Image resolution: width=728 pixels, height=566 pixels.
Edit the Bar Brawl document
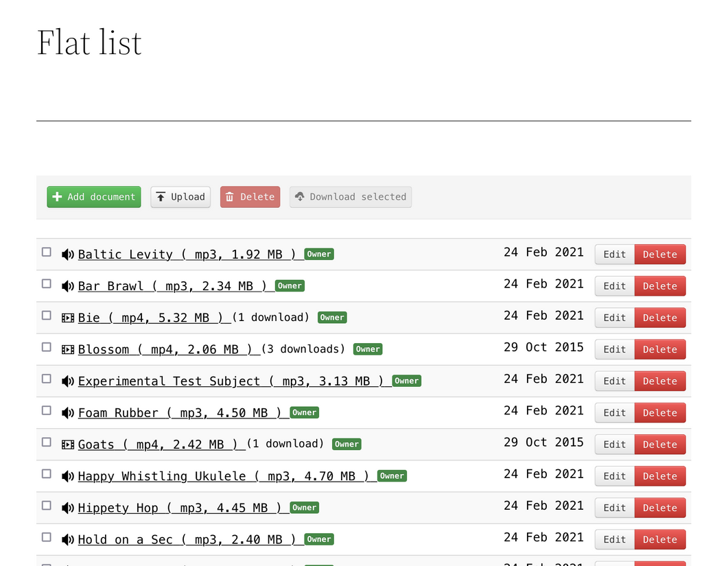615,286
